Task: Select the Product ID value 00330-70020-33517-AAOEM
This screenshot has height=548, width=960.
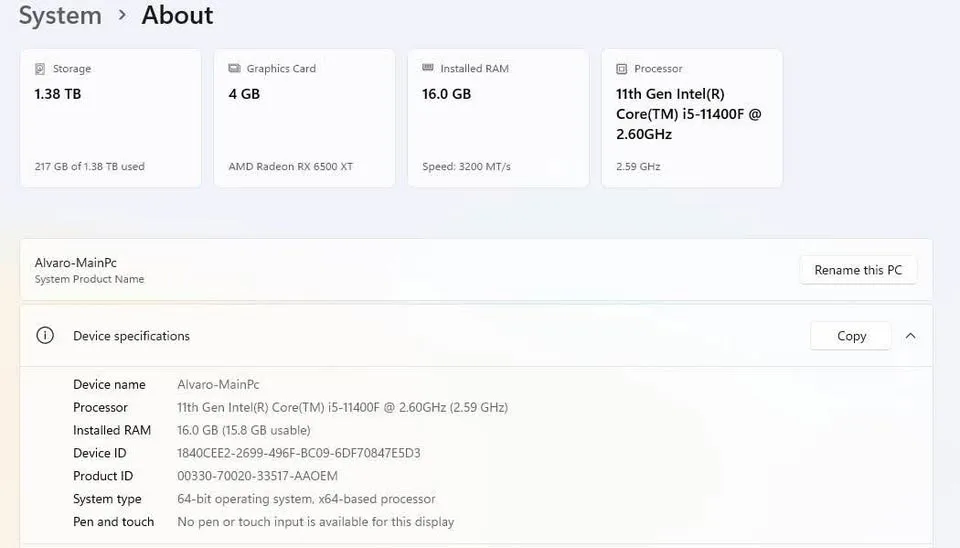Action: tap(257, 476)
